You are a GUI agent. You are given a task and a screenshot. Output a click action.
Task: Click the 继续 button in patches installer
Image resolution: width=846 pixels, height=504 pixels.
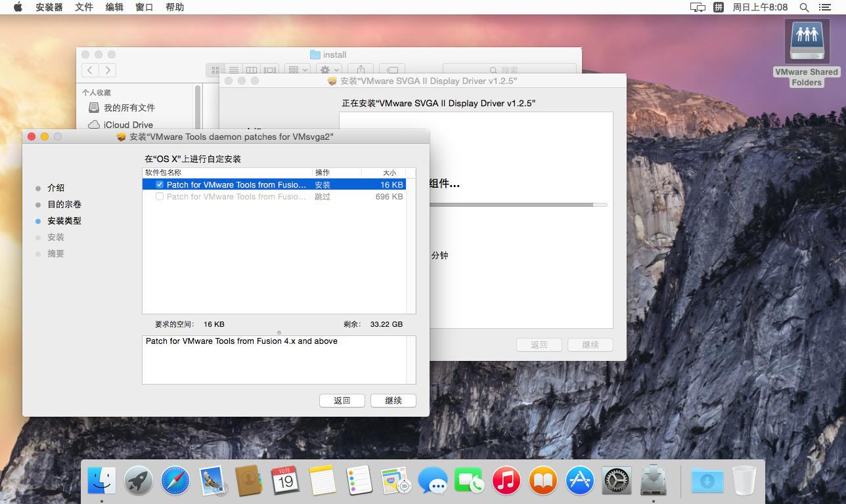(393, 400)
